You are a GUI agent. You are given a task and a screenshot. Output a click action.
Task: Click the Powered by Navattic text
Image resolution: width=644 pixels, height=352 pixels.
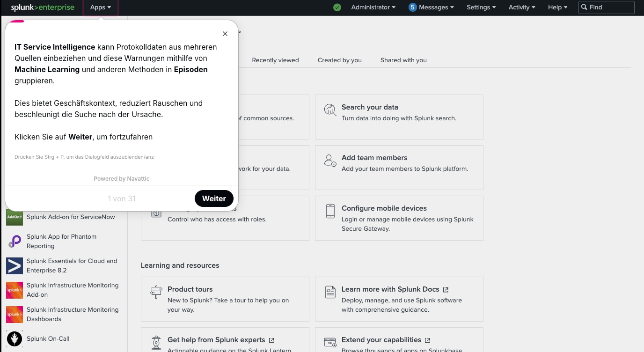pos(122,179)
